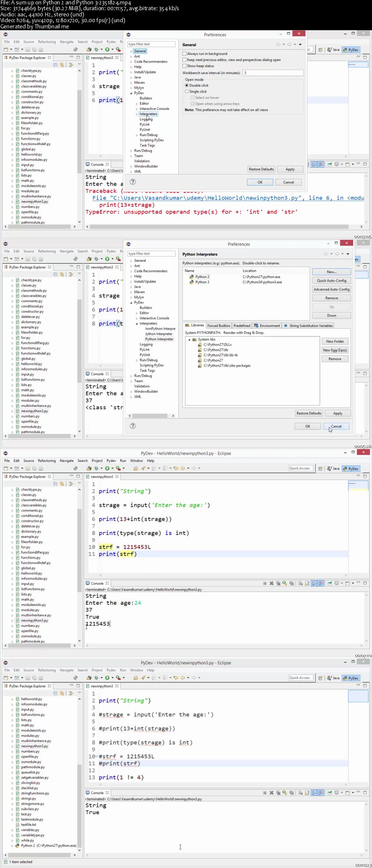Open Run dropdown arrow in 1215453L code window

tap(113, 468)
